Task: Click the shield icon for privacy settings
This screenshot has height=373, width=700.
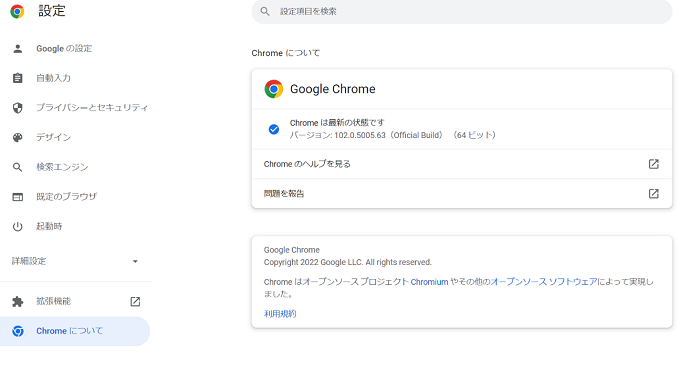Action: coord(17,108)
